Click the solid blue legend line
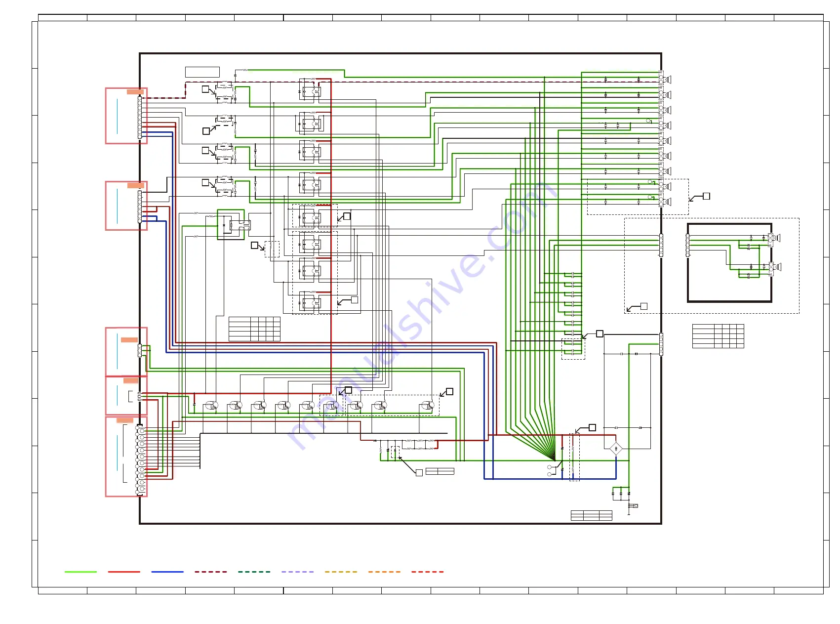The width and height of the screenshot is (840, 624). (x=167, y=572)
